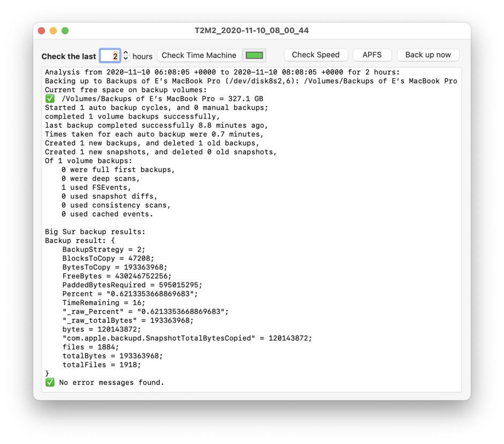
Task: Decrease hours with the stepper down arrow
Action: pos(126,58)
